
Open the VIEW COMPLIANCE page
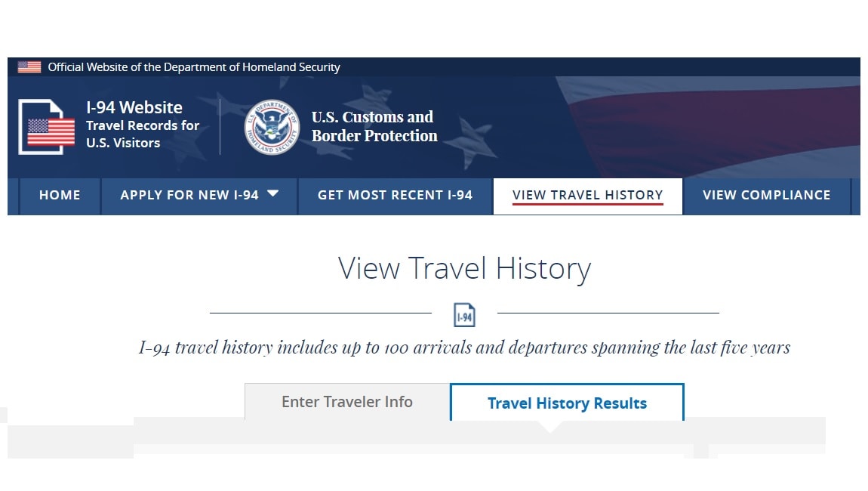767,196
